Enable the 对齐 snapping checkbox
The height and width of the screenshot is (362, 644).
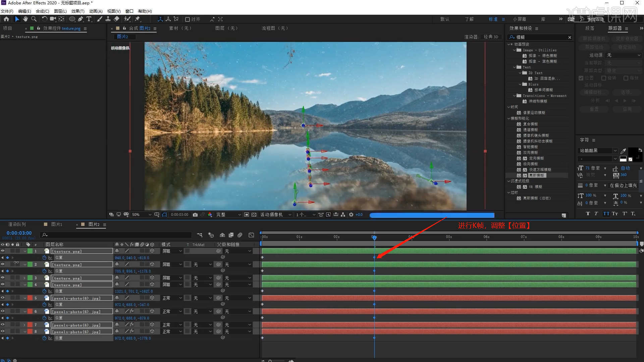pos(187,19)
